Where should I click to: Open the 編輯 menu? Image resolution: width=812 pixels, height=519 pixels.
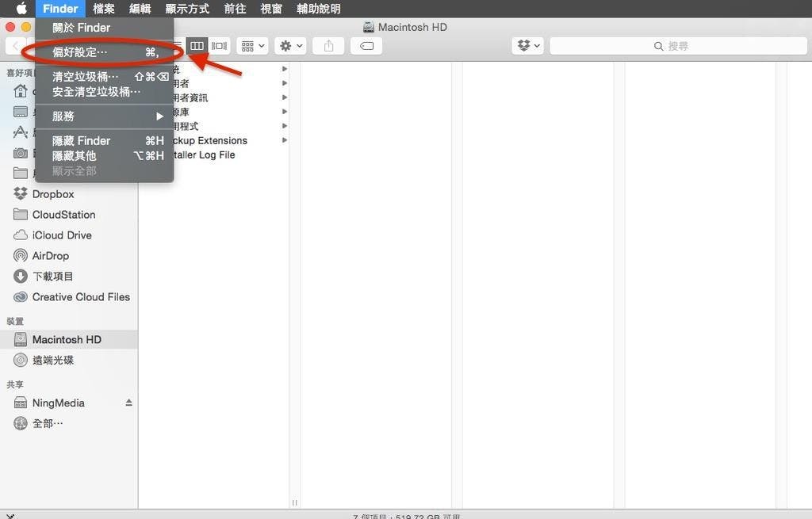[140, 8]
